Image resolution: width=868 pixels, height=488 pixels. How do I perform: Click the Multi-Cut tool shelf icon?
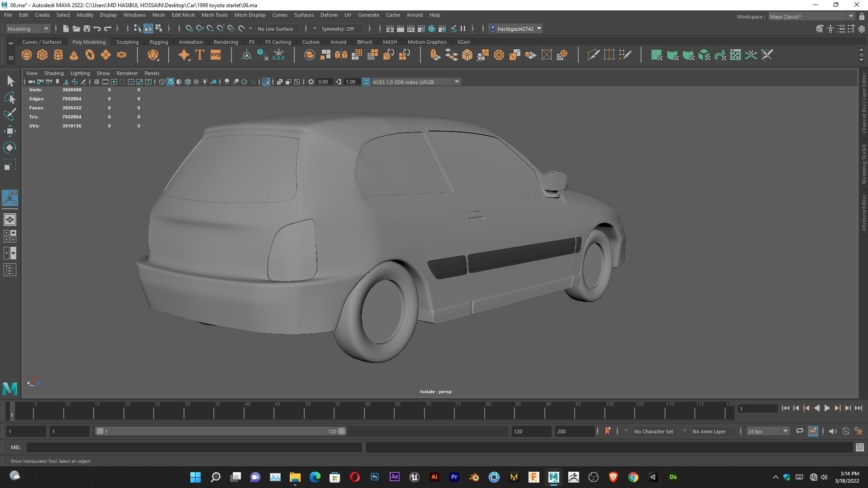[593, 55]
